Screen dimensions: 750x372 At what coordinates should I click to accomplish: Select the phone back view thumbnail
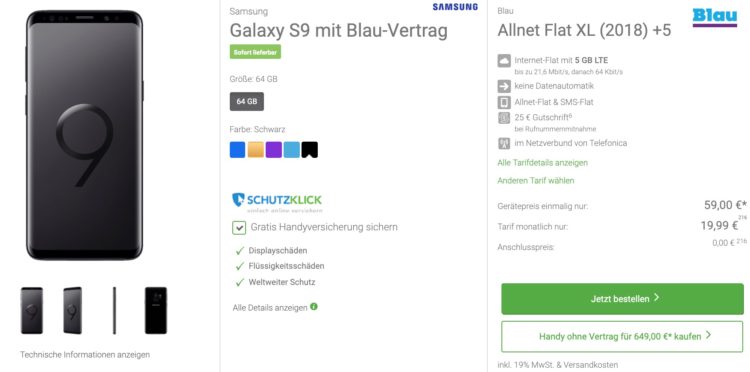[x=156, y=310]
